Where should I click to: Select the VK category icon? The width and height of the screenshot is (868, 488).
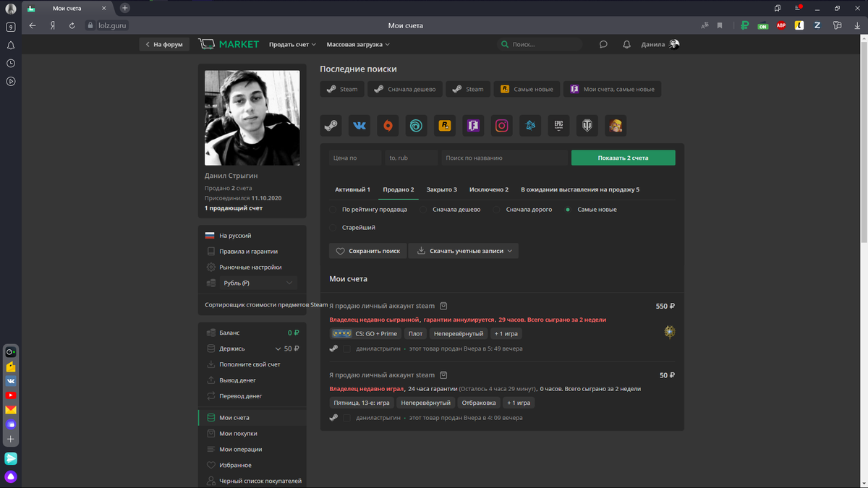pos(359,125)
